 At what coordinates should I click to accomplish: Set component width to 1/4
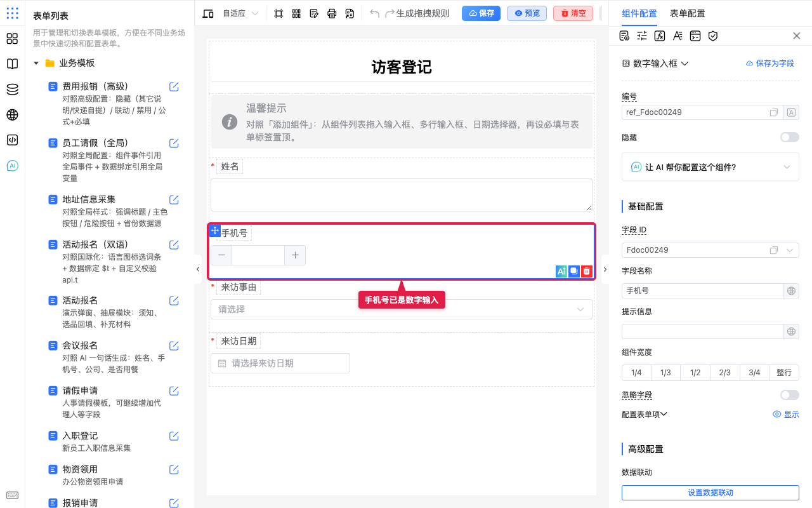pyautogui.click(x=636, y=373)
